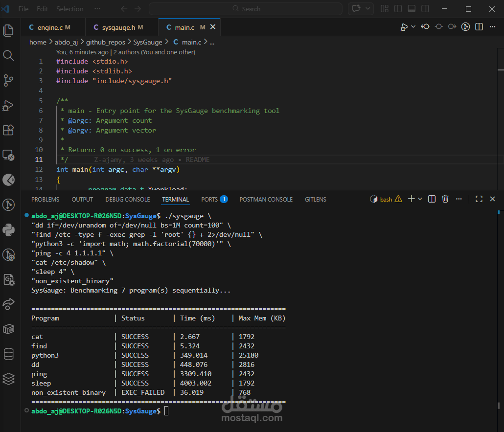Kill terminal using the trash icon

click(x=445, y=199)
